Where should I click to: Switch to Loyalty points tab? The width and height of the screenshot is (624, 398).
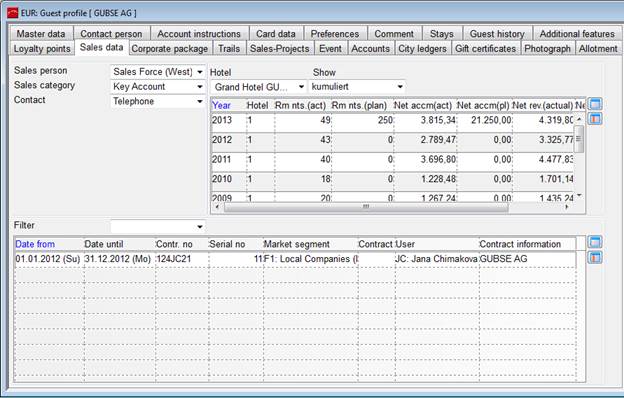tap(42, 49)
